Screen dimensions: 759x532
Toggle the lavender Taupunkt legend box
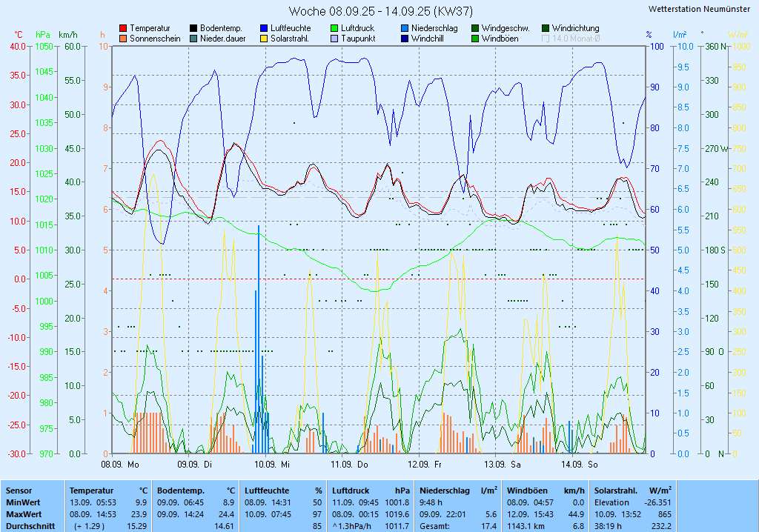click(x=334, y=39)
